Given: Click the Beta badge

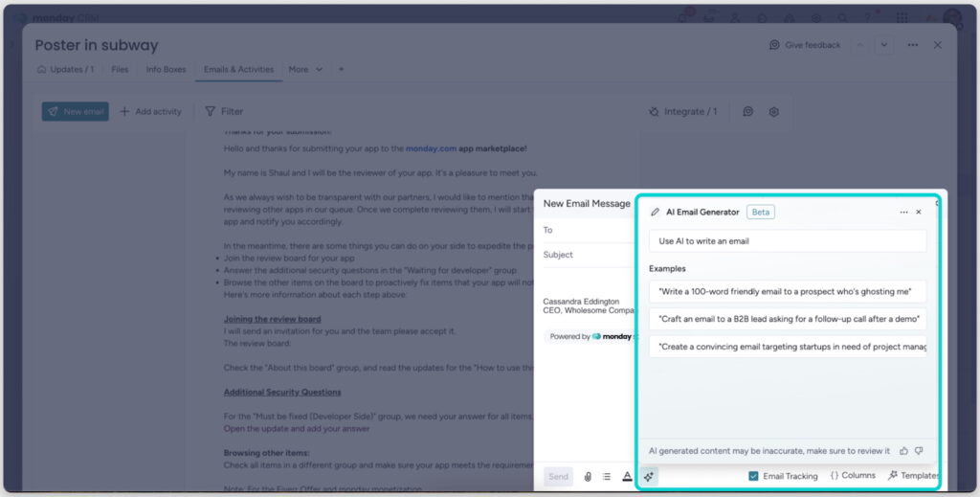Looking at the screenshot, I should [x=761, y=212].
